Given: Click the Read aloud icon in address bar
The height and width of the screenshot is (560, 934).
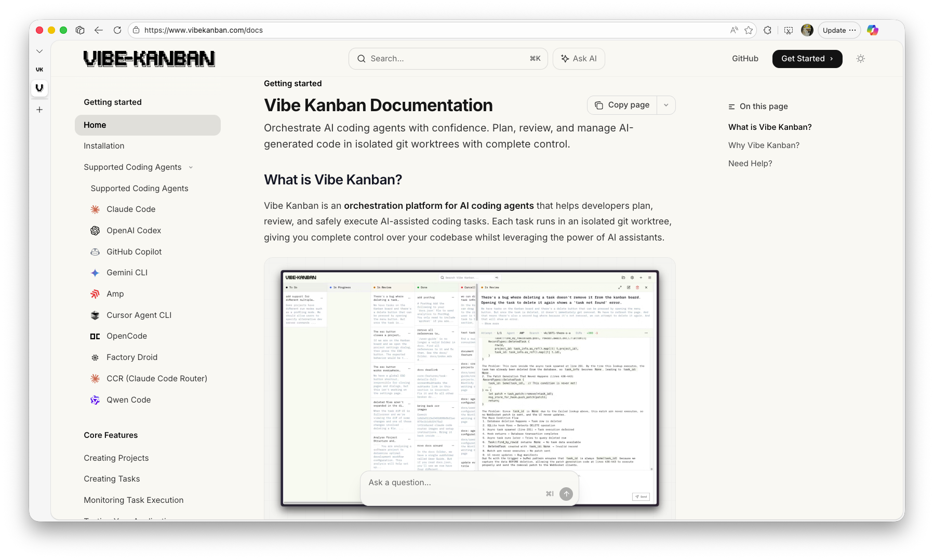Looking at the screenshot, I should click(x=734, y=30).
